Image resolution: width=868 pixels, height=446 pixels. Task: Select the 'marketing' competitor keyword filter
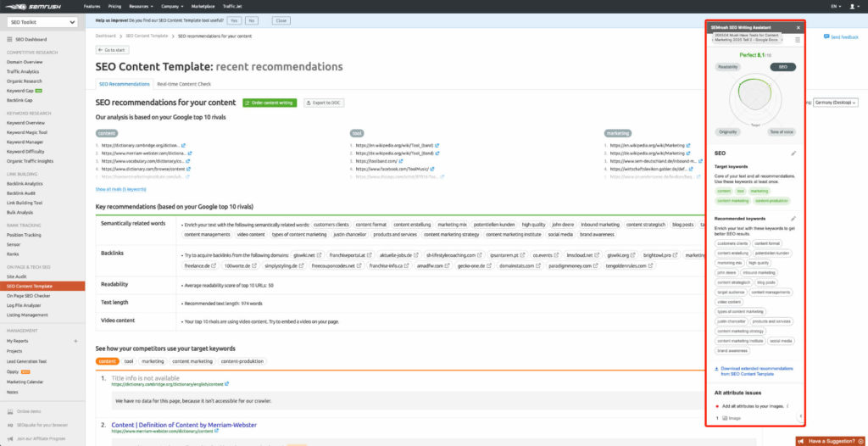point(153,361)
